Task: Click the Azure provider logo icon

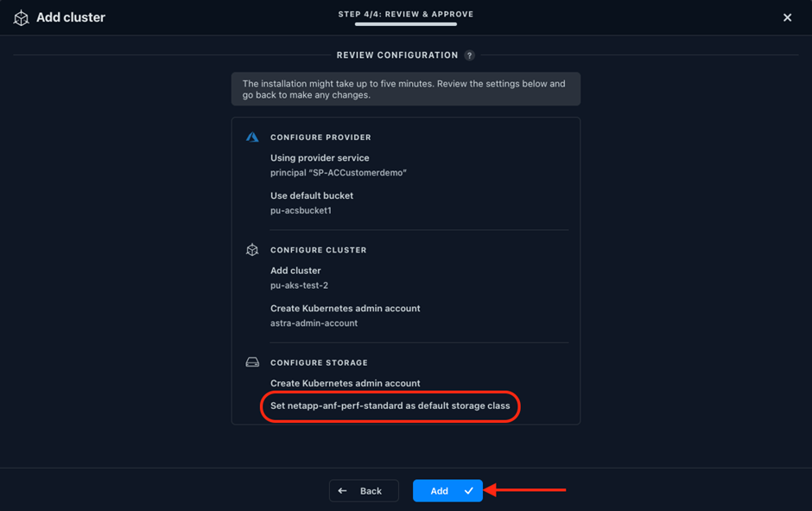Action: 252,137
